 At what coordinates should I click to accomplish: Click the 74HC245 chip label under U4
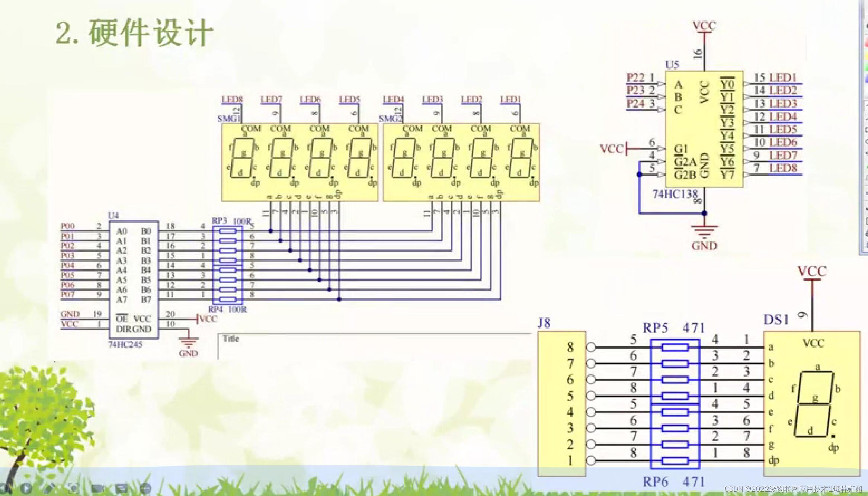pos(125,345)
